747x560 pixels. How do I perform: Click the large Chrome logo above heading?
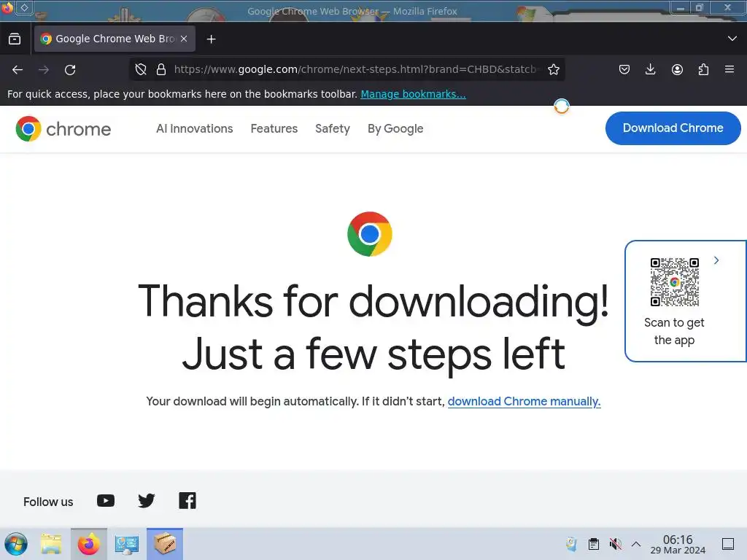pyautogui.click(x=370, y=234)
